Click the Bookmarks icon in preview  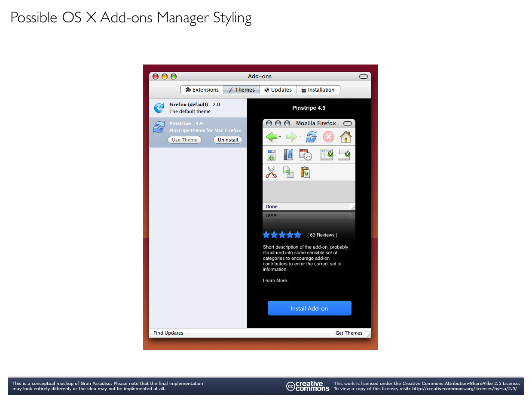(x=288, y=155)
